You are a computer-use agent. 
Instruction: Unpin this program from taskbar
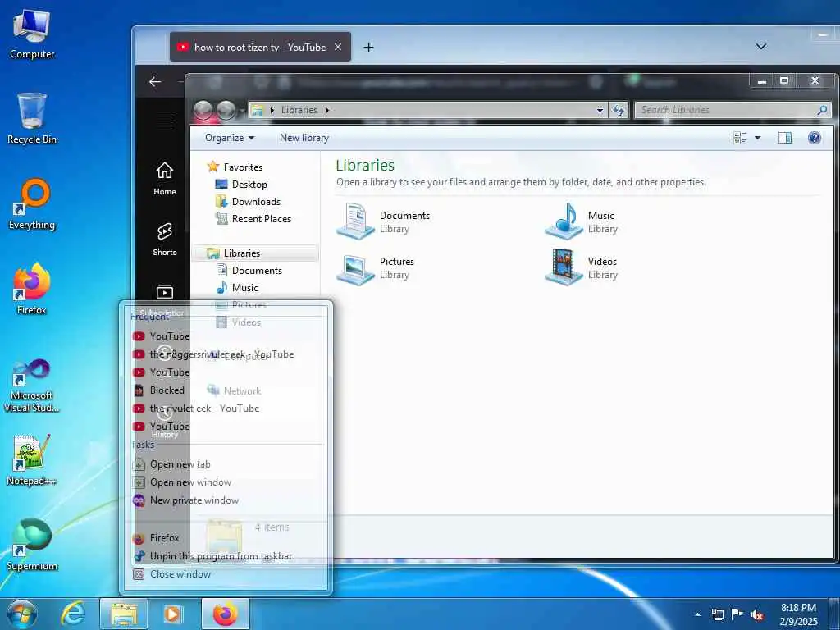coord(228,556)
